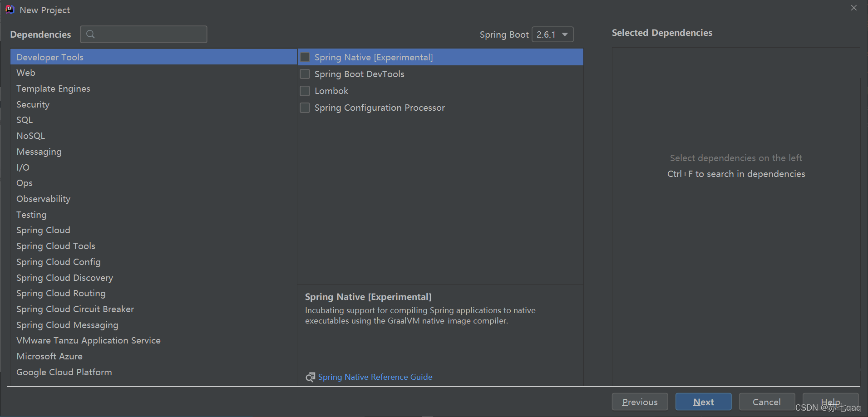Open the Template Engines category
The height and width of the screenshot is (417, 868).
(x=53, y=88)
